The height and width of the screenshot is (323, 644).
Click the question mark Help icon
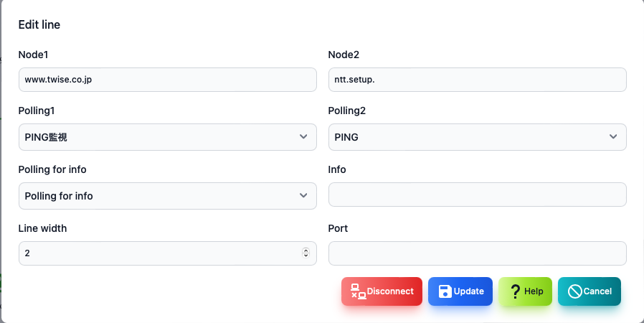[x=516, y=291]
